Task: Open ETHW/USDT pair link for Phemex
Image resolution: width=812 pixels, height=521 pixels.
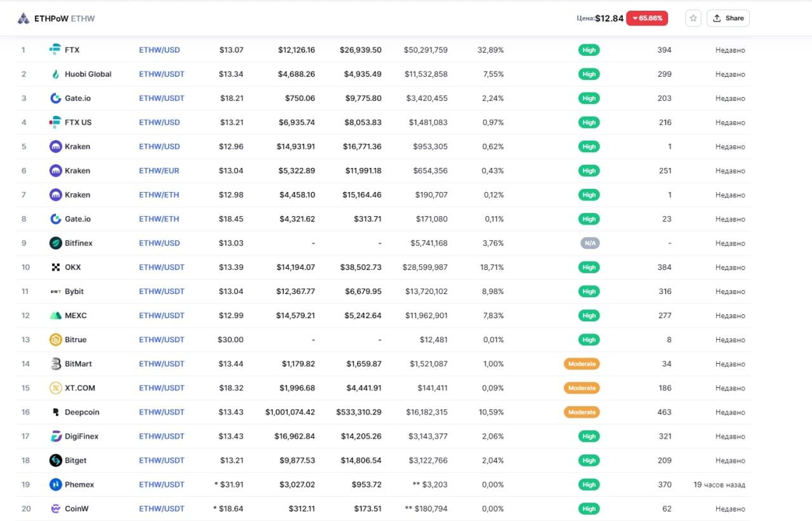Action: point(162,484)
